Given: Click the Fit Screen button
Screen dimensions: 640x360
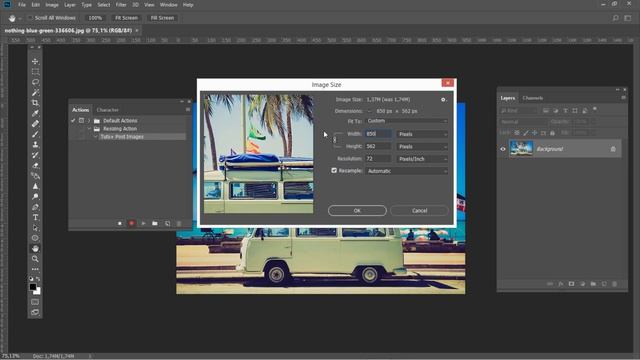Looking at the screenshot, I should point(126,18).
